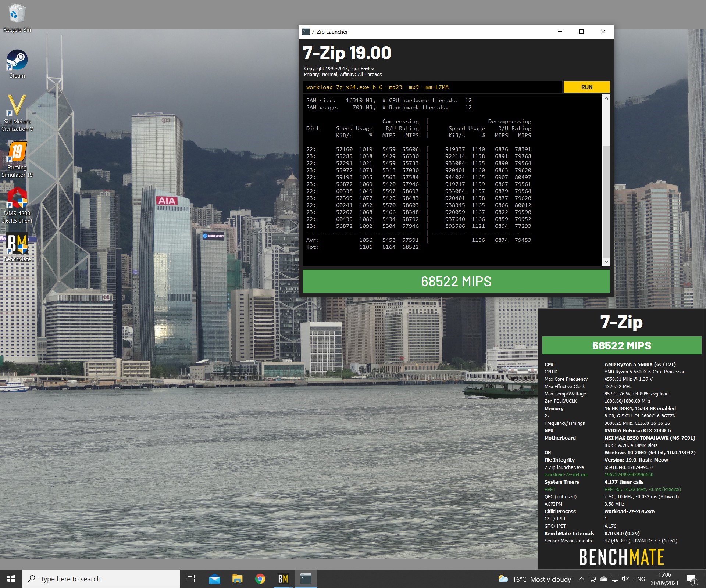Select Sid Meier's Civilization V shortcut
Screen dimensions: 706x588
pos(17,113)
